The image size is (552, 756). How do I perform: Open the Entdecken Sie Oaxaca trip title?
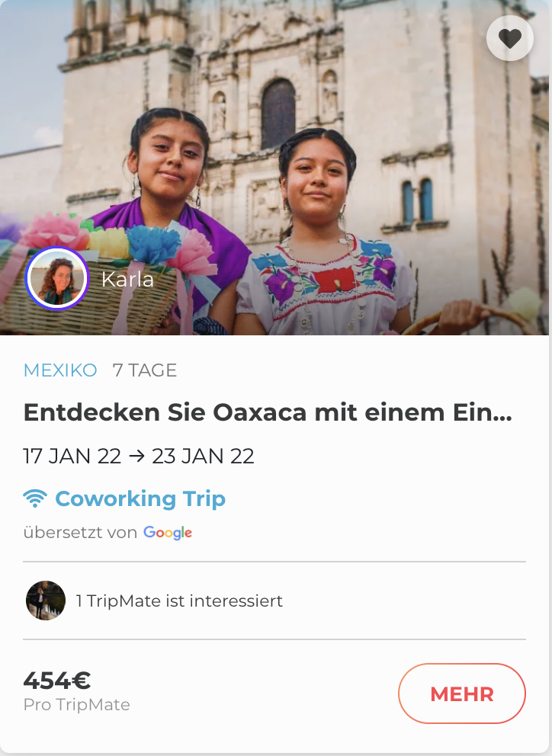(x=268, y=412)
